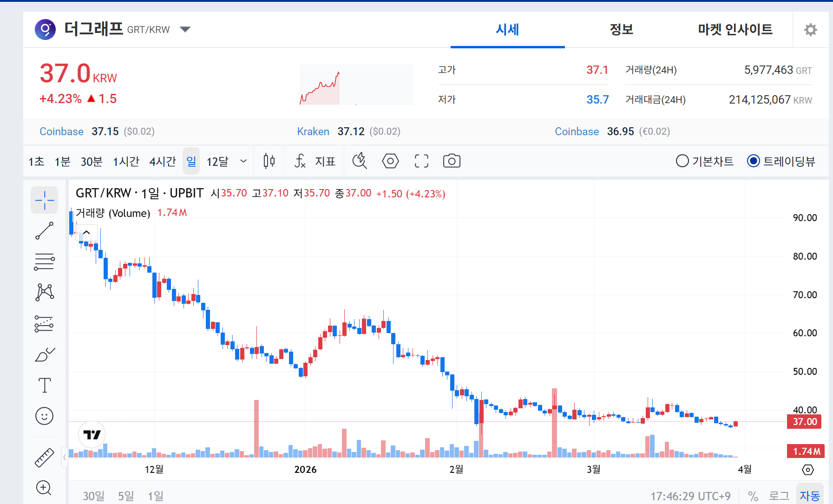
Task: Select the trend line drawing tool
Action: click(45, 231)
